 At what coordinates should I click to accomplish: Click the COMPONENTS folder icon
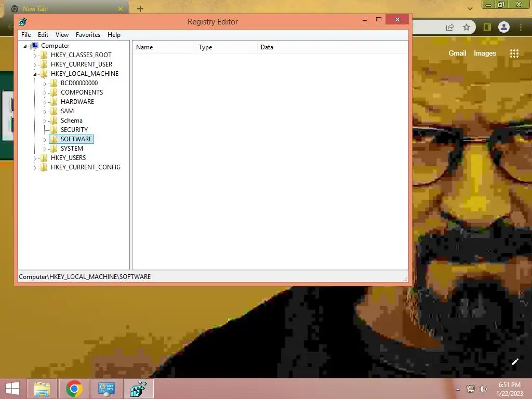pyautogui.click(x=54, y=92)
